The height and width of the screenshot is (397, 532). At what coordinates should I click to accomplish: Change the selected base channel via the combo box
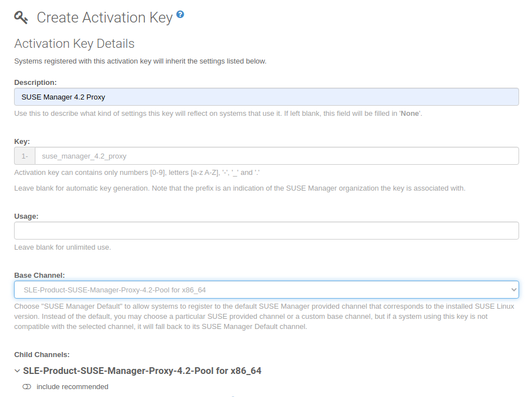(x=267, y=289)
